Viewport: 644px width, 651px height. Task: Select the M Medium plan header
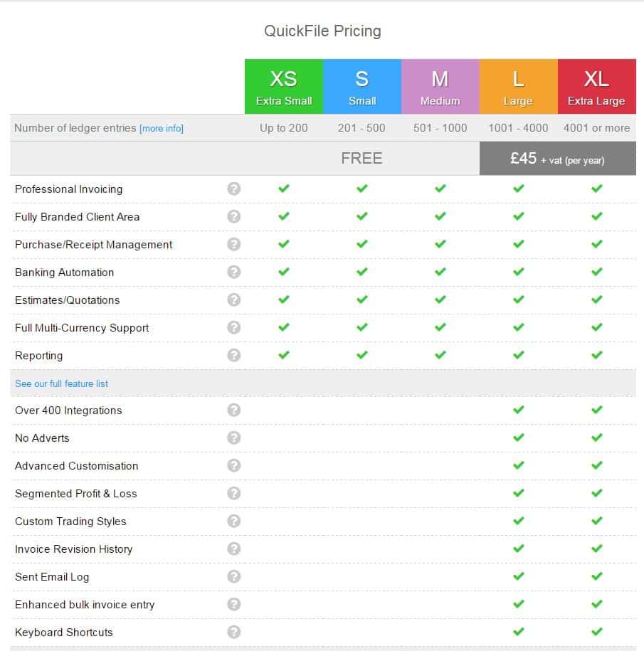tap(440, 87)
